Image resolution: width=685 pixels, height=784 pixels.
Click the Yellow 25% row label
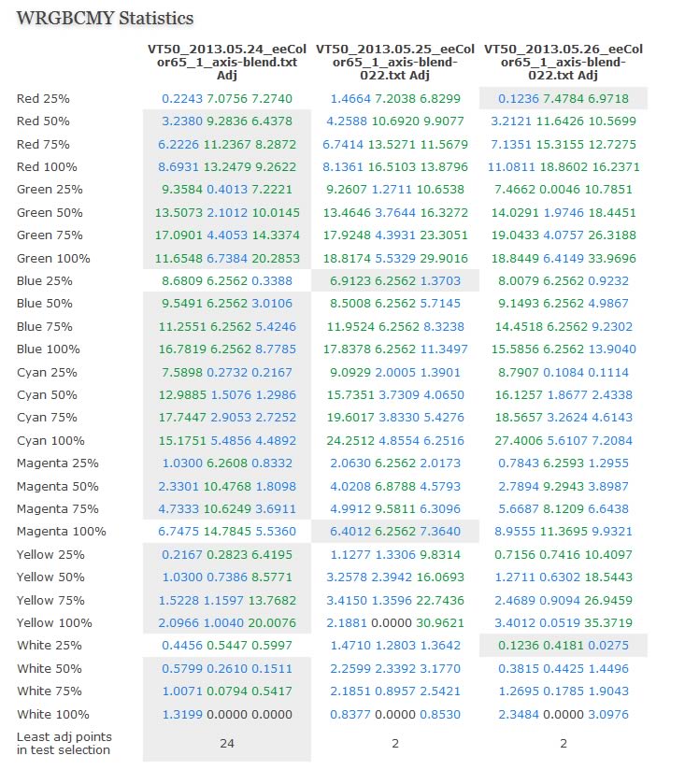click(x=50, y=554)
